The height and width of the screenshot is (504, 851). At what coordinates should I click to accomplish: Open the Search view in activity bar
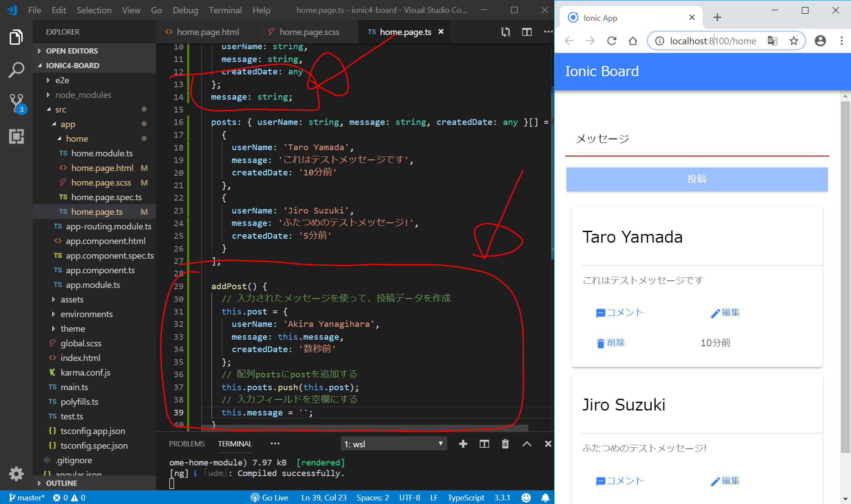(x=16, y=70)
